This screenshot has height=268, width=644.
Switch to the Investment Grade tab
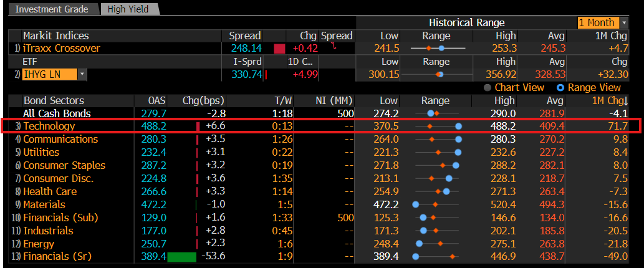[51, 9]
